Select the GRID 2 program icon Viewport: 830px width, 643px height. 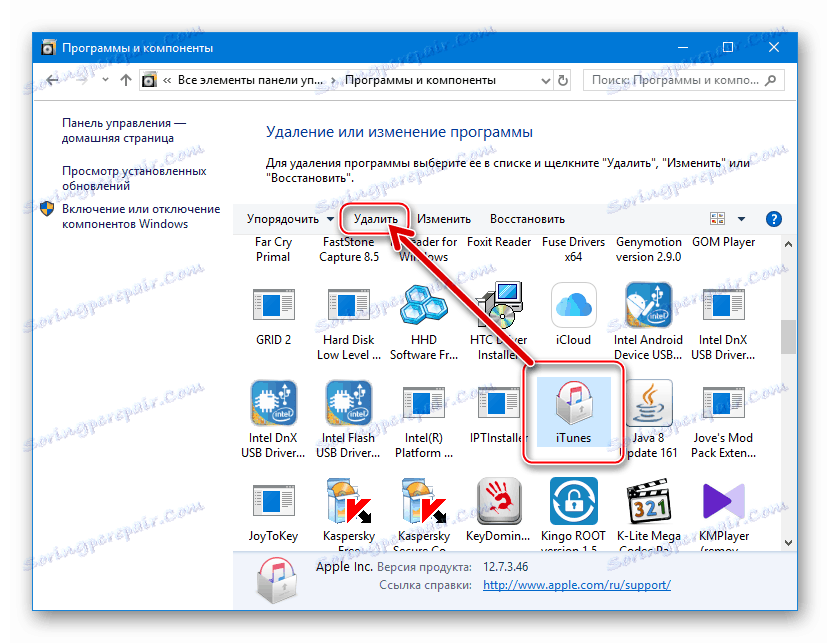pos(273,305)
